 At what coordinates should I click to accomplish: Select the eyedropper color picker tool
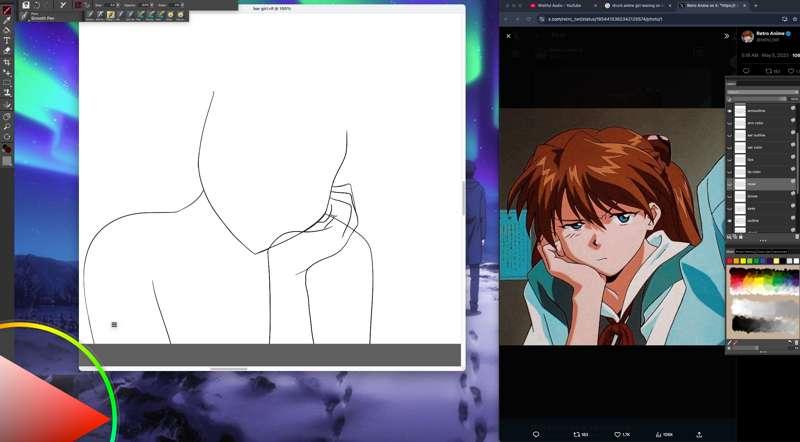pyautogui.click(x=7, y=20)
